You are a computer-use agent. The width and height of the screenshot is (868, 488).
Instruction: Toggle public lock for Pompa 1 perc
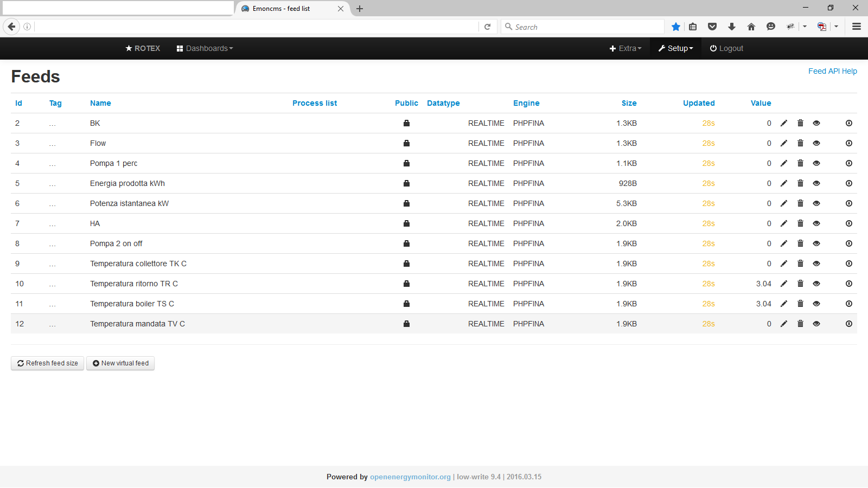406,163
